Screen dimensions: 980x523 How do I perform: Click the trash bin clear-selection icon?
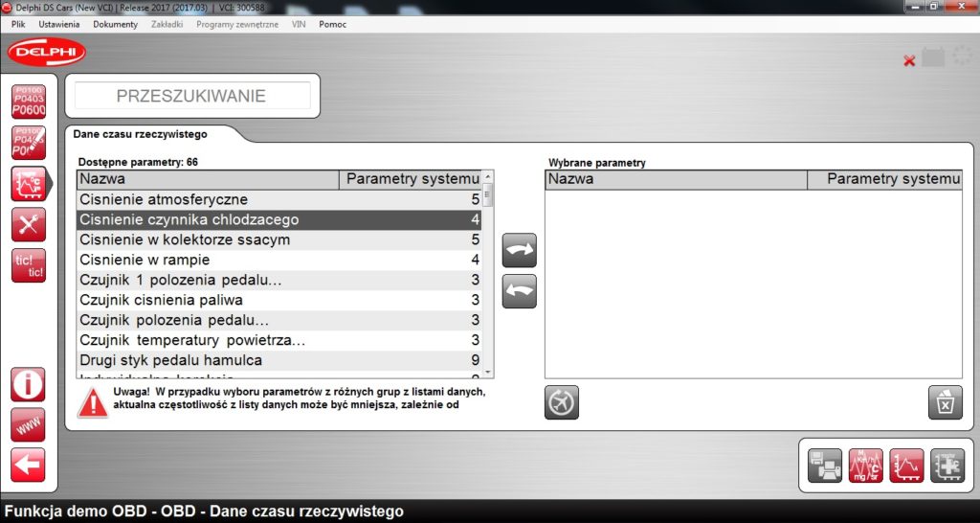pyautogui.click(x=945, y=402)
